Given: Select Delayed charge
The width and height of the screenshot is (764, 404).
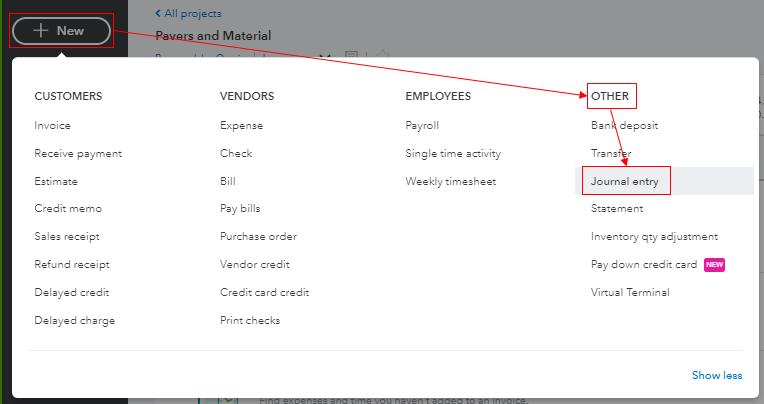Looking at the screenshot, I should click(75, 321).
